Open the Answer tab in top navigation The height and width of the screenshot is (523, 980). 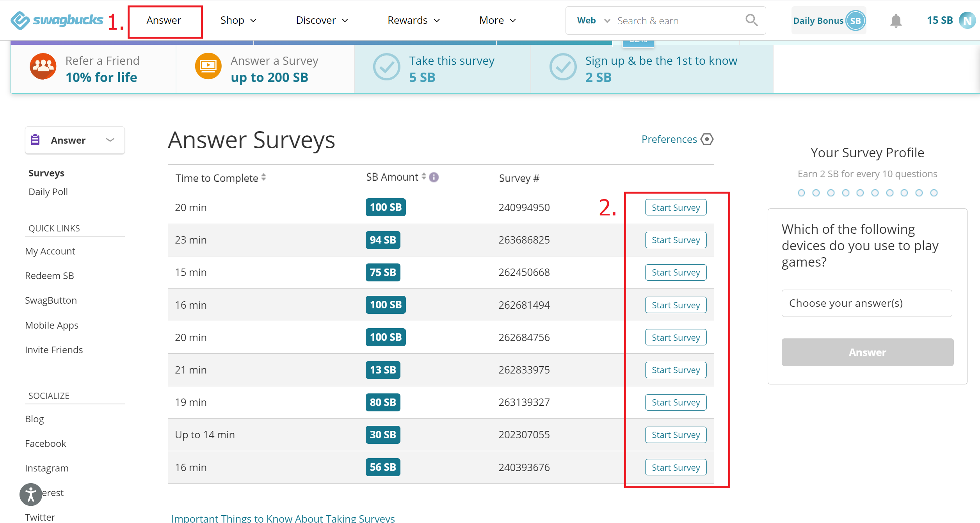(x=164, y=20)
